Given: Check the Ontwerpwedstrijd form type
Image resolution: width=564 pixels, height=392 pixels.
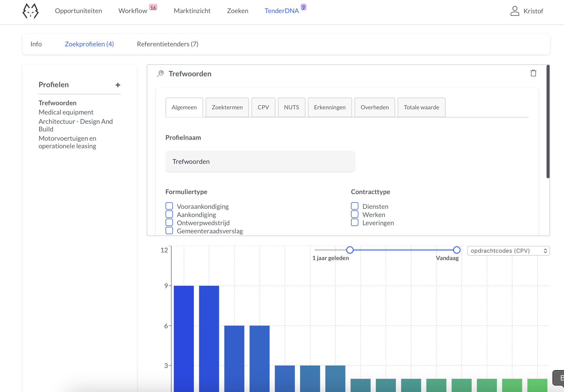Looking at the screenshot, I should (x=169, y=222).
